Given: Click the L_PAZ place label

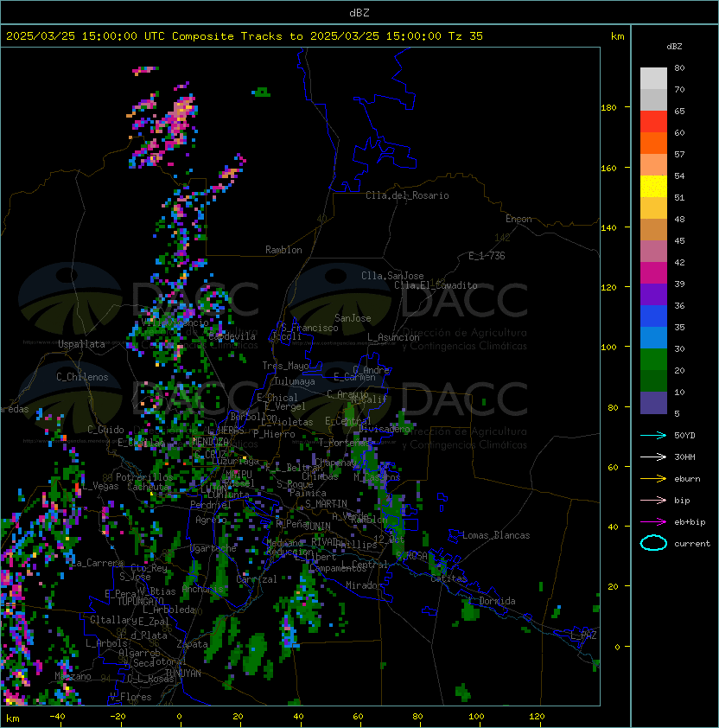Looking at the screenshot, I should pyautogui.click(x=583, y=635).
